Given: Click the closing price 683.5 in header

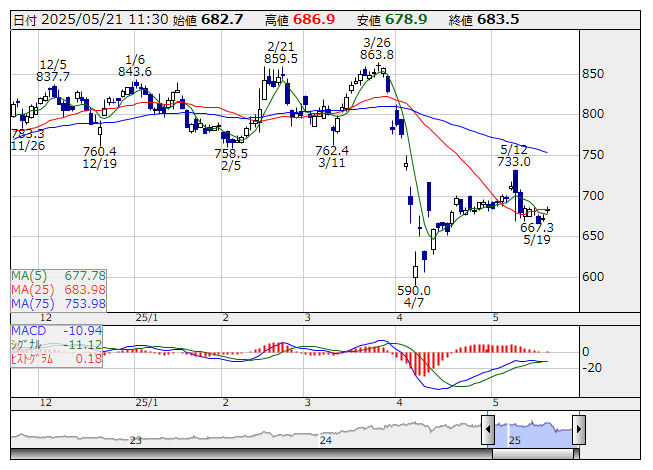Looking at the screenshot, I should [498, 20].
